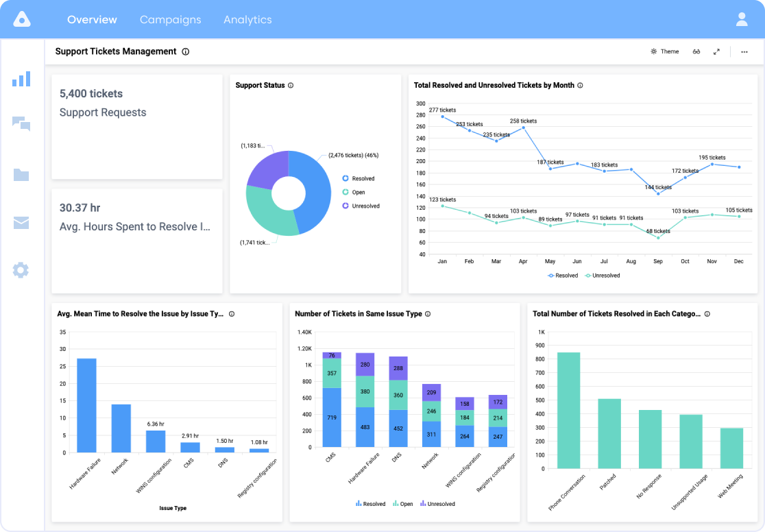Select the Hardware Failure bar in Avg. Mean Time chart
Image resolution: width=765 pixels, height=532 pixels.
click(x=87, y=406)
